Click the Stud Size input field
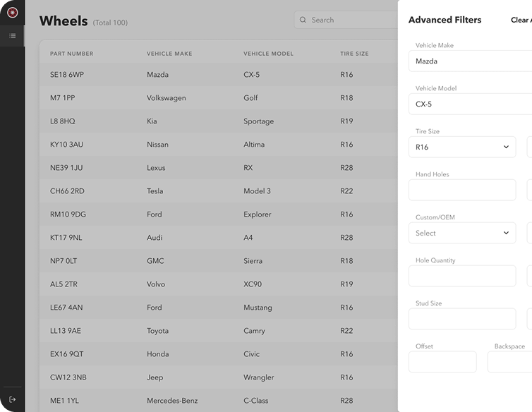 tap(462, 319)
